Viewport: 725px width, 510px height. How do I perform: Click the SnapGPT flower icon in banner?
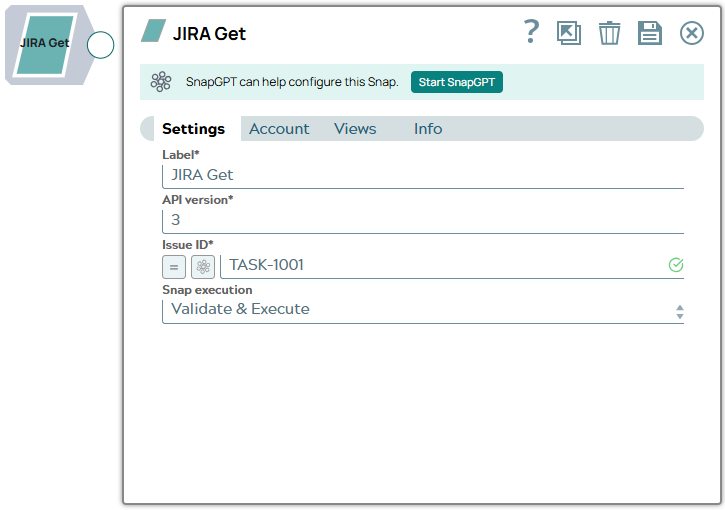pos(161,82)
